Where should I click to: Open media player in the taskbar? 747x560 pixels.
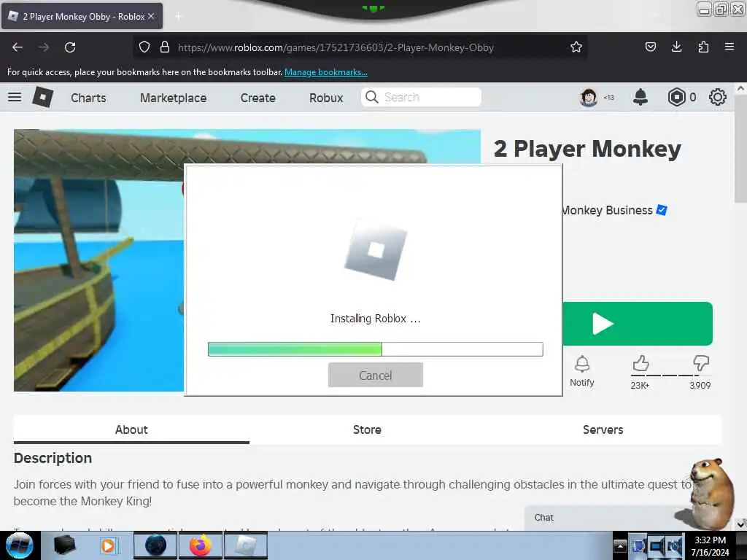[108, 545]
